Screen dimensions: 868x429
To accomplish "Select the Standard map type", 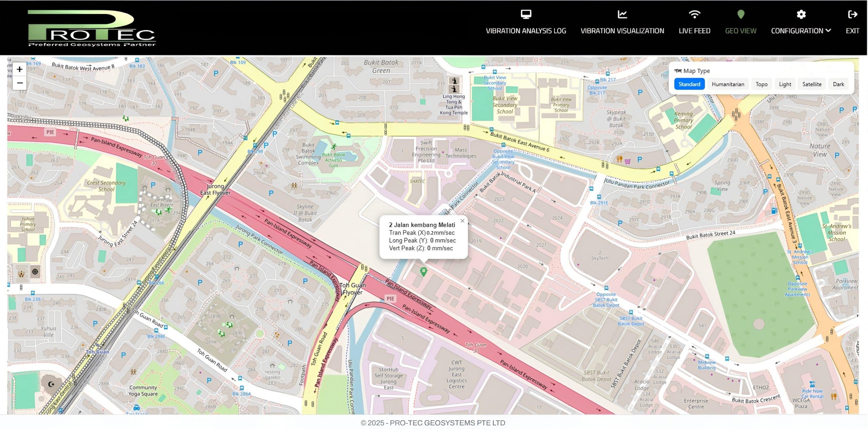I will [x=689, y=84].
